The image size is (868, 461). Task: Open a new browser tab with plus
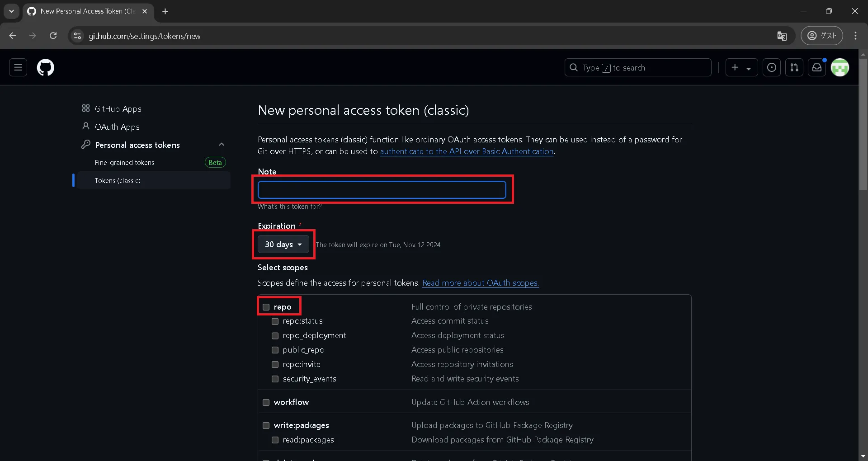(x=165, y=11)
